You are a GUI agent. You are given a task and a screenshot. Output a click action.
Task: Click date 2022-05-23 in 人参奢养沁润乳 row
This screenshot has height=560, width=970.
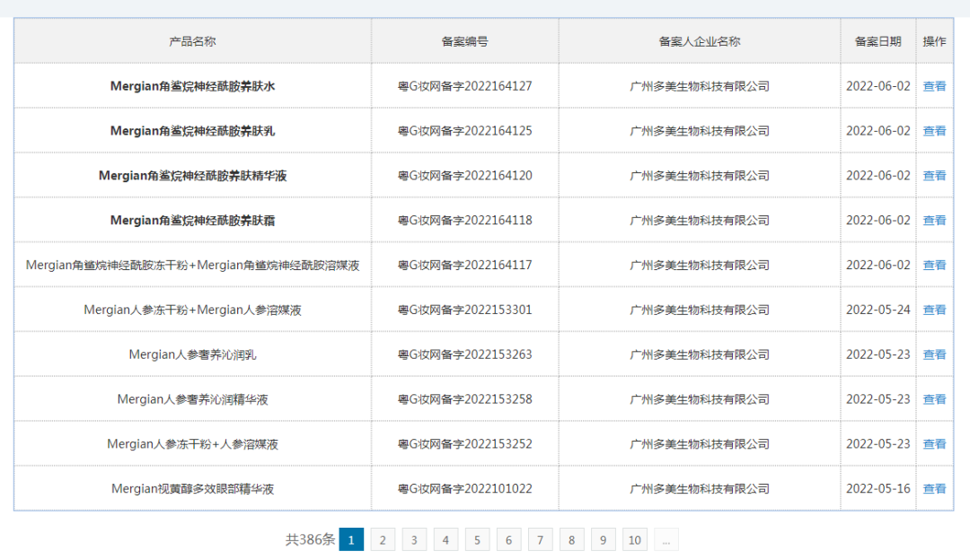[x=877, y=354]
